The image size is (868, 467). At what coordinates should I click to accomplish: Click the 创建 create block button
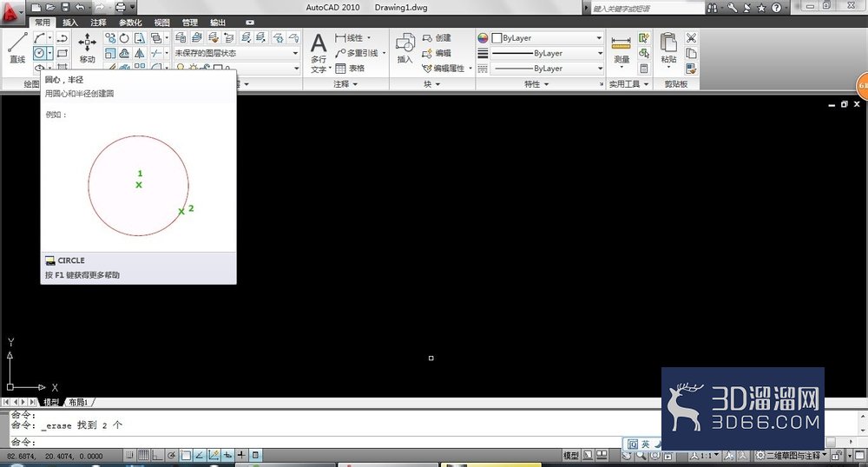click(437, 37)
